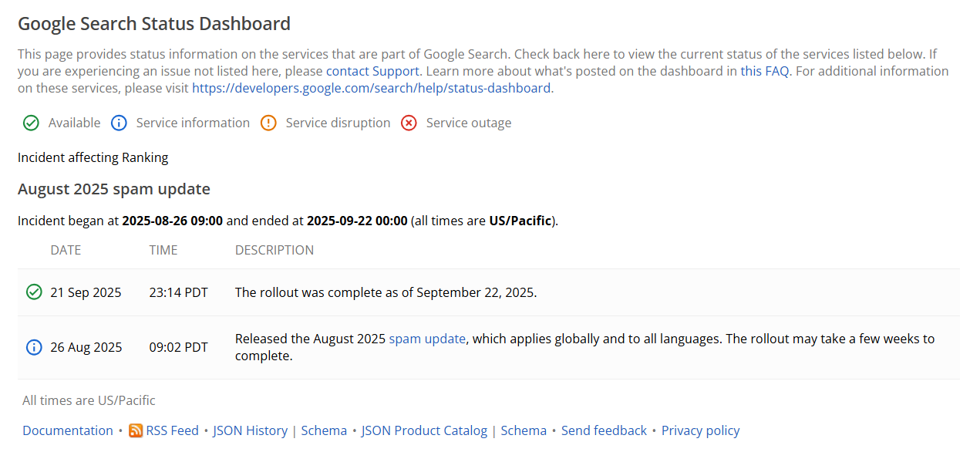Open the contact Support link
This screenshot has height=469, width=980.
(372, 71)
